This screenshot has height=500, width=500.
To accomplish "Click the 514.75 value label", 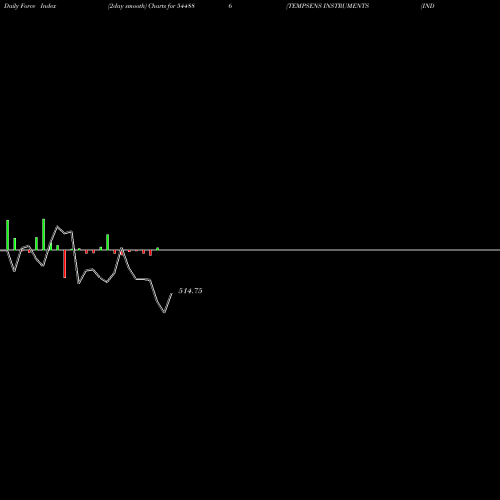I will click(x=190, y=291).
